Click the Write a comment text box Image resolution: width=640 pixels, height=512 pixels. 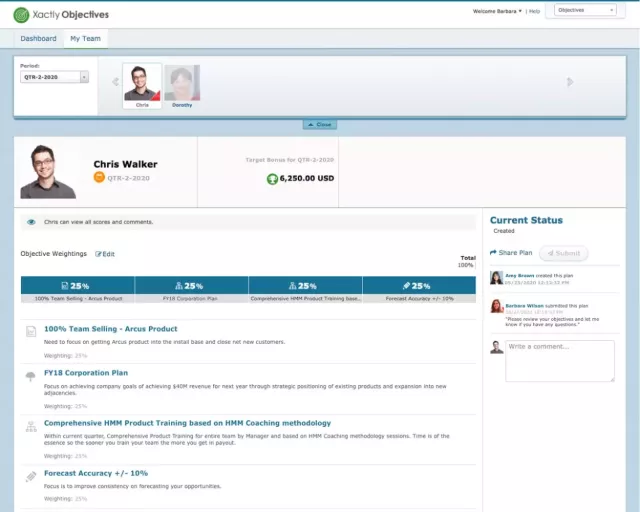(559, 360)
